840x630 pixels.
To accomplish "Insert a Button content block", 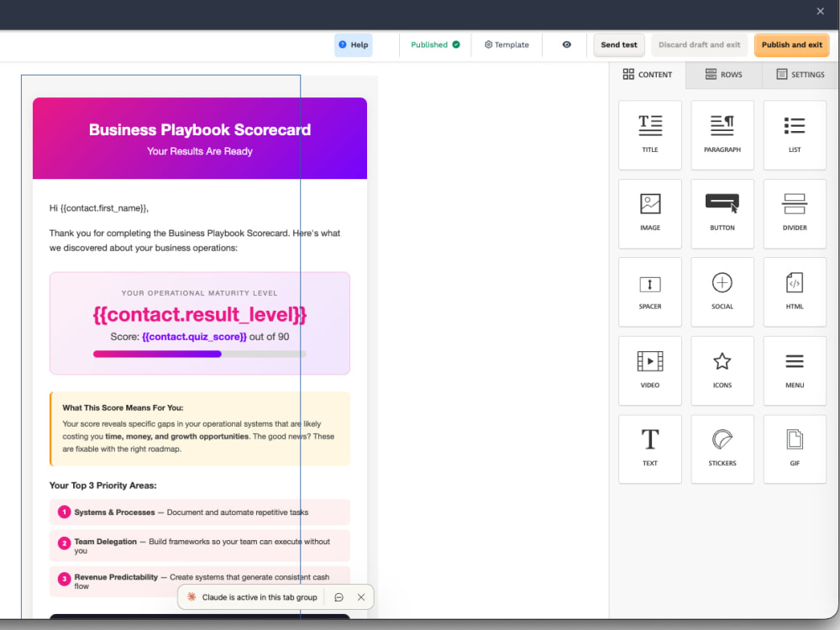I will click(x=722, y=213).
